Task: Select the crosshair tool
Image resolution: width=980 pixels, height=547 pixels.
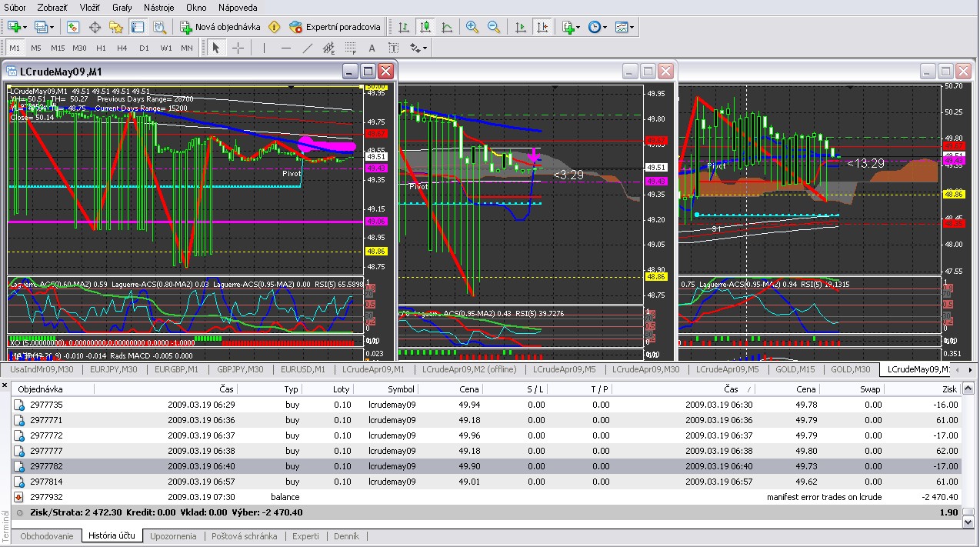Action: coord(238,48)
